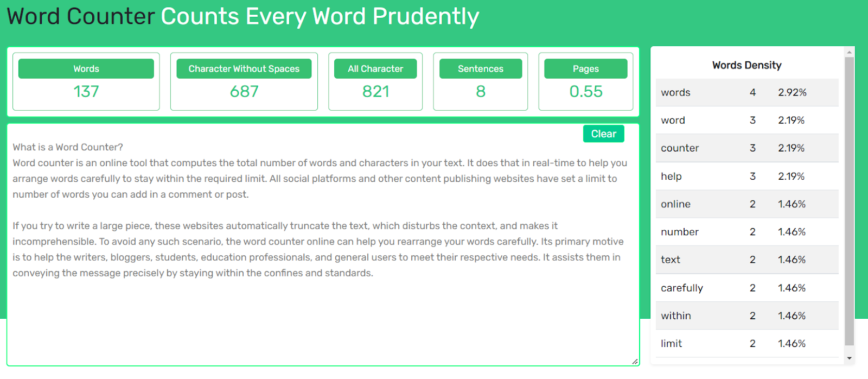The width and height of the screenshot is (868, 379).
Task: Click the scrollbar up arrow in Words Density
Action: click(x=850, y=52)
